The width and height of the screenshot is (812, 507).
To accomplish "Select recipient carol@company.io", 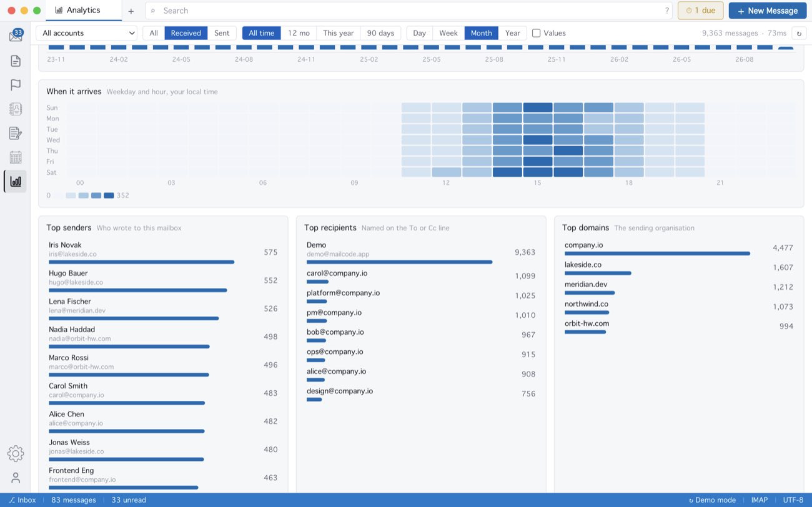I will [x=421, y=277].
